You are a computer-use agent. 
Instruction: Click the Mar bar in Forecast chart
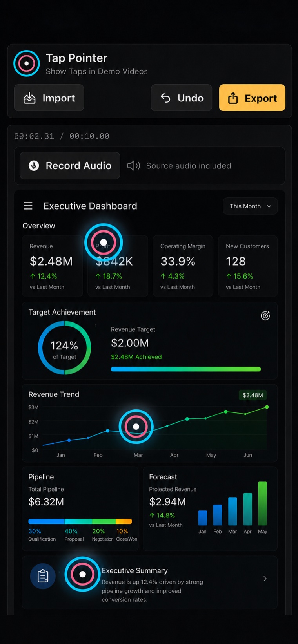(233, 511)
